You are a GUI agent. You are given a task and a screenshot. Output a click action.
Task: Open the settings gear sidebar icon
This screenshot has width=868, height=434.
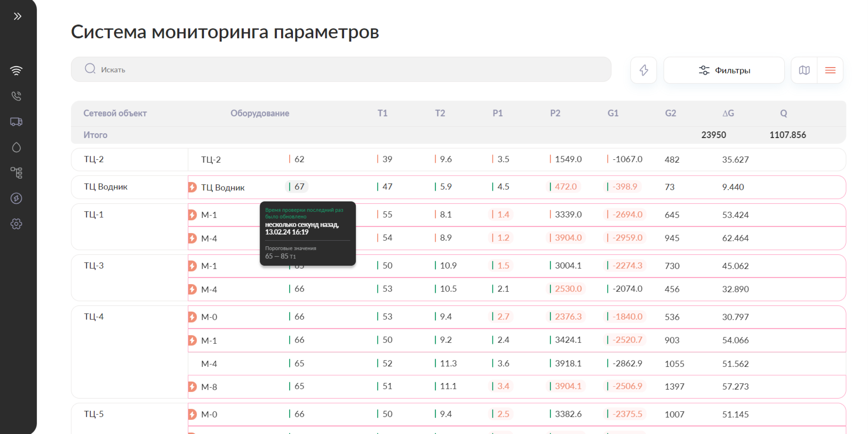[x=16, y=224]
